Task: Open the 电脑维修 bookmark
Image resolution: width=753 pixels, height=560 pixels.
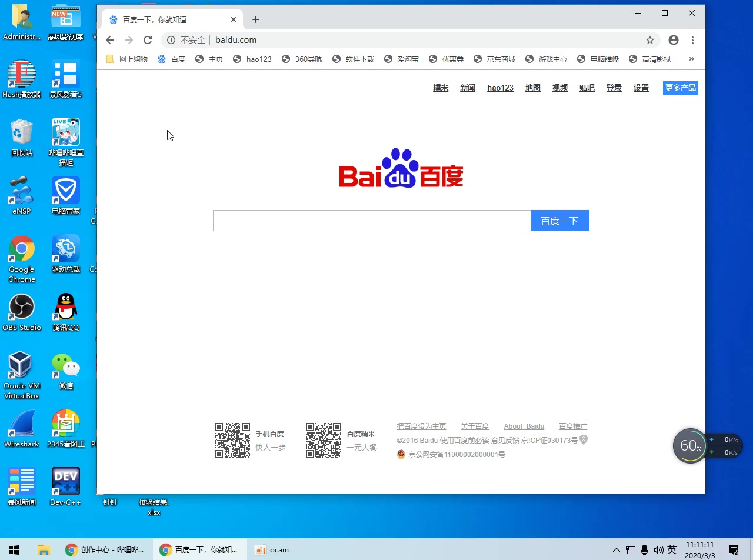Action: pyautogui.click(x=598, y=59)
